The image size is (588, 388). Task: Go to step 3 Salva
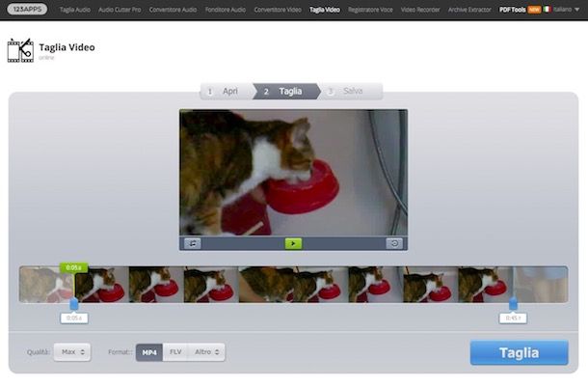[350, 92]
